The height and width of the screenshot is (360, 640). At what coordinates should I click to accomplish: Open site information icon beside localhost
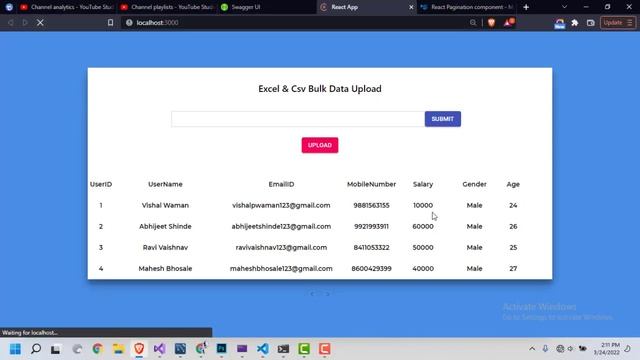click(129, 23)
